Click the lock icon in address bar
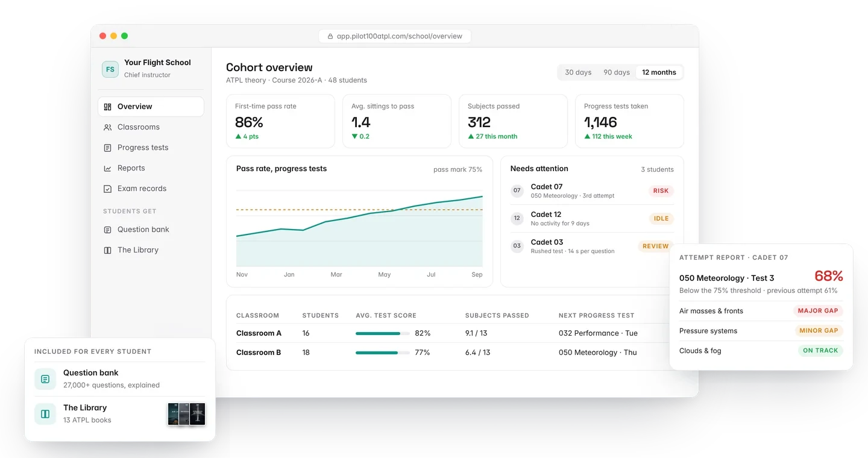The width and height of the screenshot is (868, 458). point(330,36)
